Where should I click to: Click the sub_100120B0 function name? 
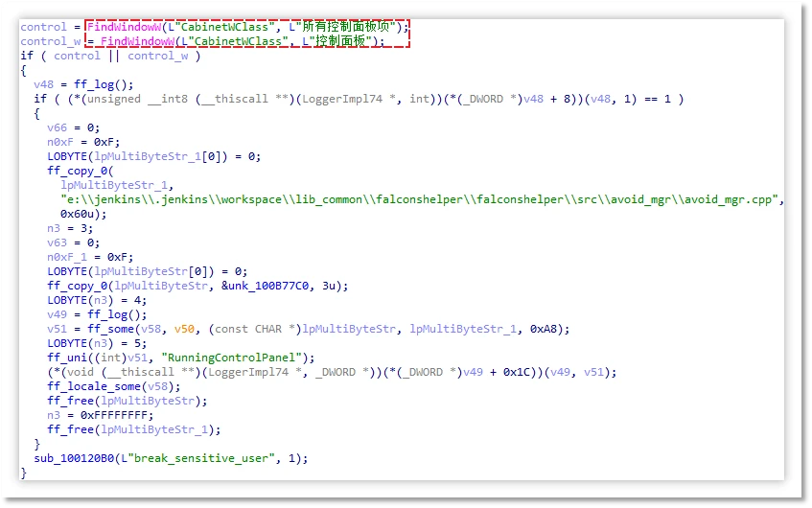click(x=74, y=459)
